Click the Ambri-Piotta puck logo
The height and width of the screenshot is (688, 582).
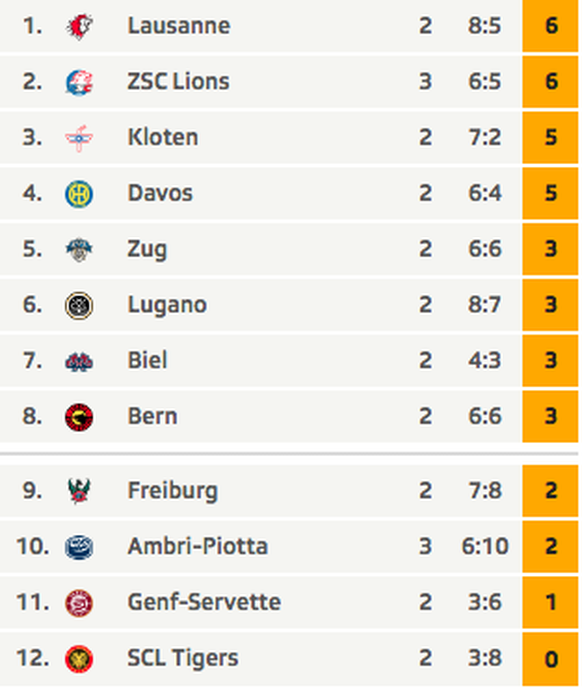(79, 547)
